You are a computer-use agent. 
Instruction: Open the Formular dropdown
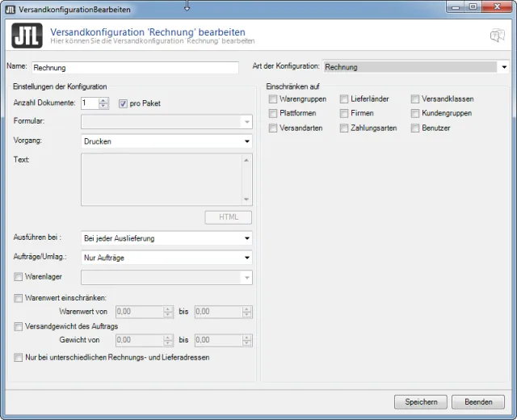click(166, 122)
